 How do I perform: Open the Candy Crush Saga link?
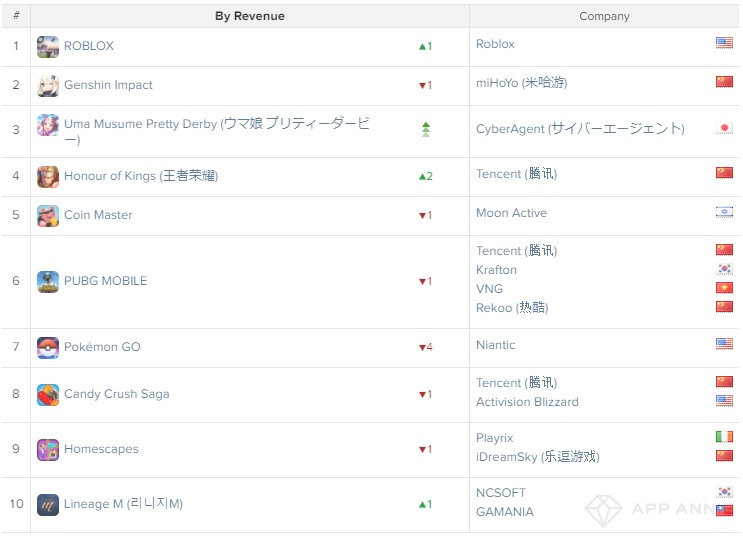(117, 394)
